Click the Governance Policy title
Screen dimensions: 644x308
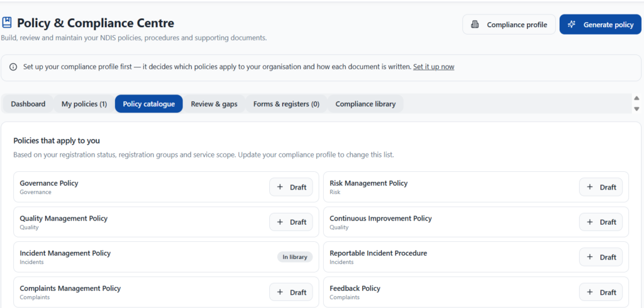coord(49,183)
